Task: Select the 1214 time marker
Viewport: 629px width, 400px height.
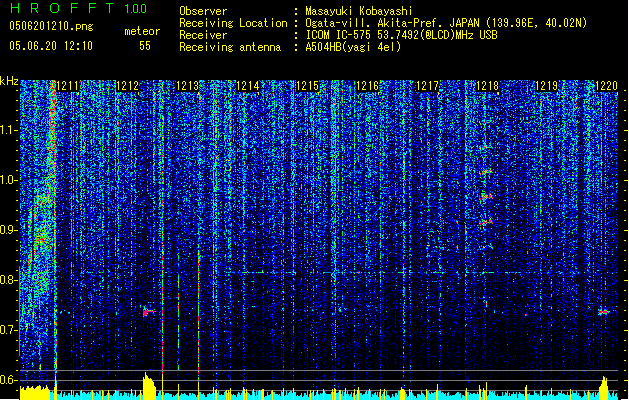Action: (x=248, y=86)
